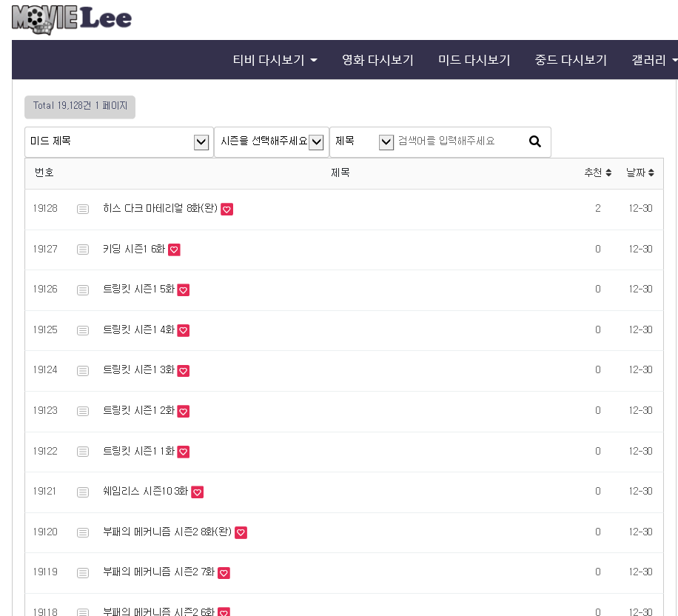Click document icon in row 19121
The height and width of the screenshot is (616, 678).
[83, 492]
